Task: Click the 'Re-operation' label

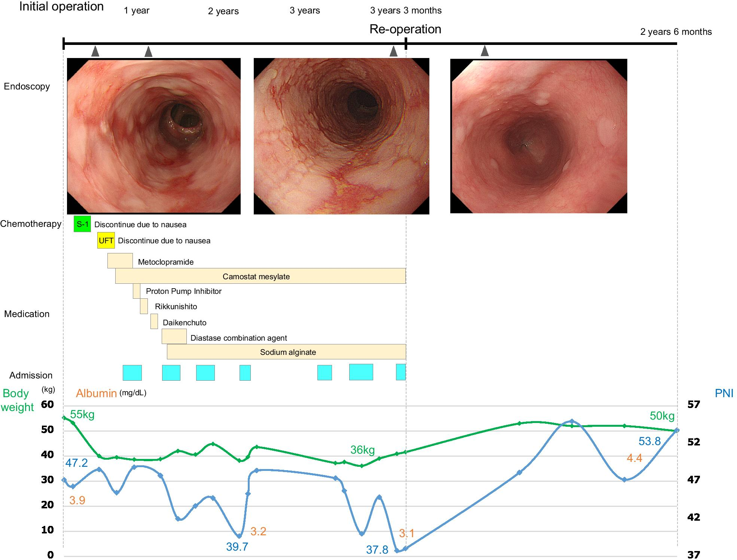Action: click(x=405, y=29)
